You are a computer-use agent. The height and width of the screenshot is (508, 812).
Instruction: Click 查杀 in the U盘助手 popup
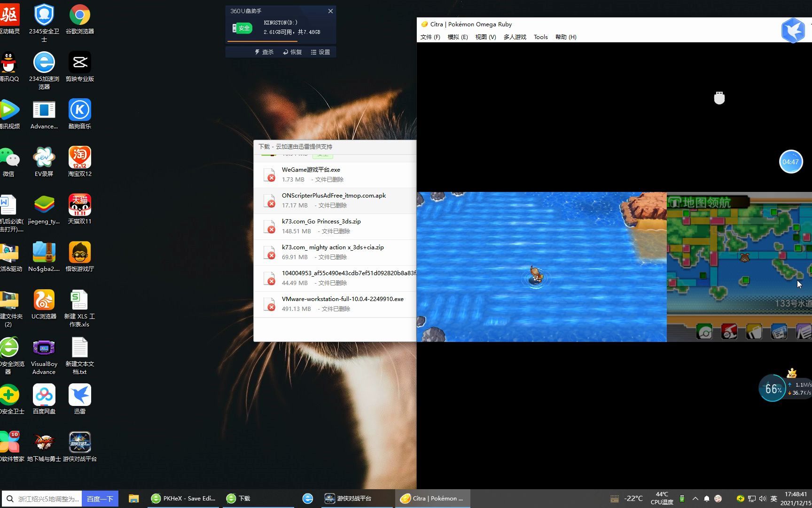[264, 52]
